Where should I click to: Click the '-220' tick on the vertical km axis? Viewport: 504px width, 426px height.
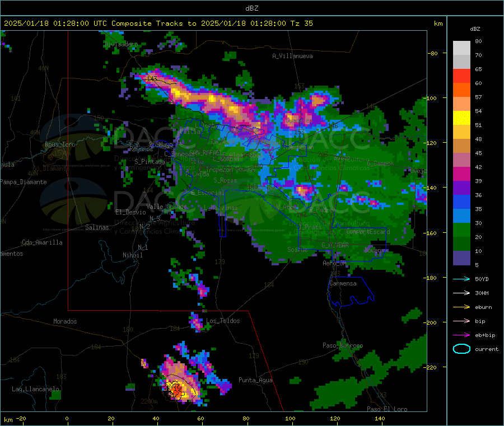[431, 367]
